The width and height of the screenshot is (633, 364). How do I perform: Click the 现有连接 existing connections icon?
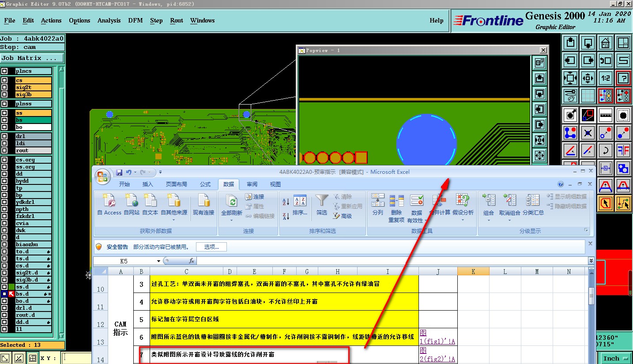click(x=203, y=205)
